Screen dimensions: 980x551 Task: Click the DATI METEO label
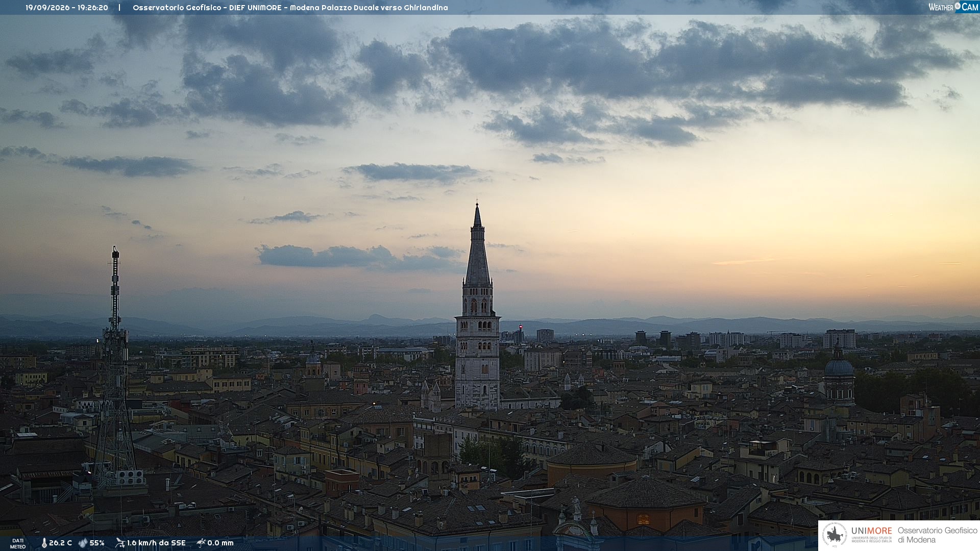click(x=18, y=543)
